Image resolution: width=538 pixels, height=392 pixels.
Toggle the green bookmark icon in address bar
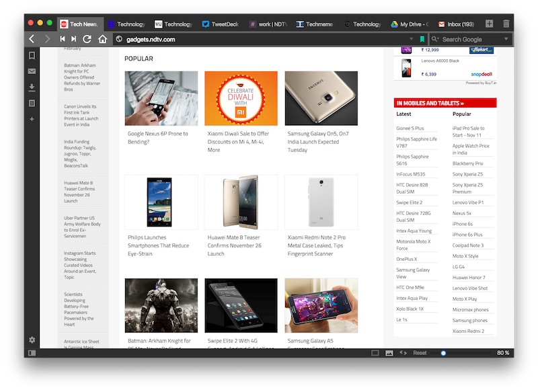click(x=422, y=39)
